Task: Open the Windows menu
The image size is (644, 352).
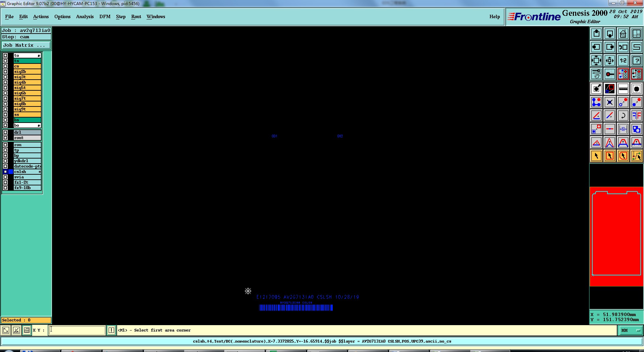Action: (x=156, y=16)
